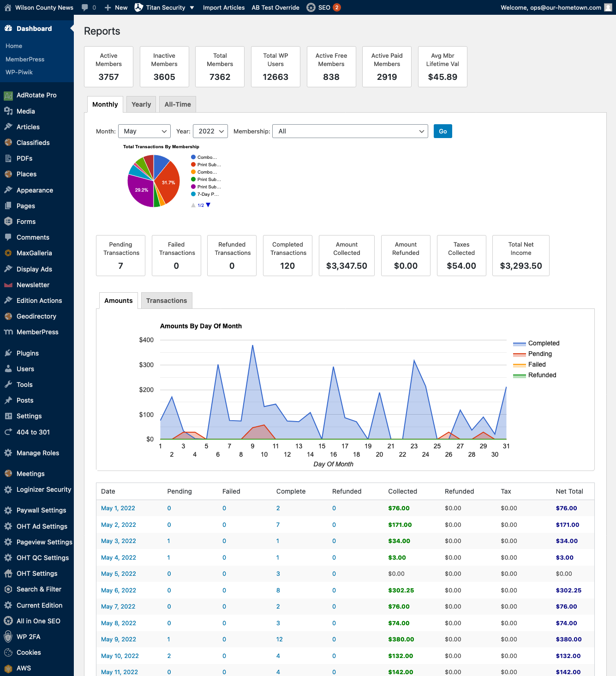Open the Year dropdown showing 2022
This screenshot has height=676, width=616.
tap(210, 131)
